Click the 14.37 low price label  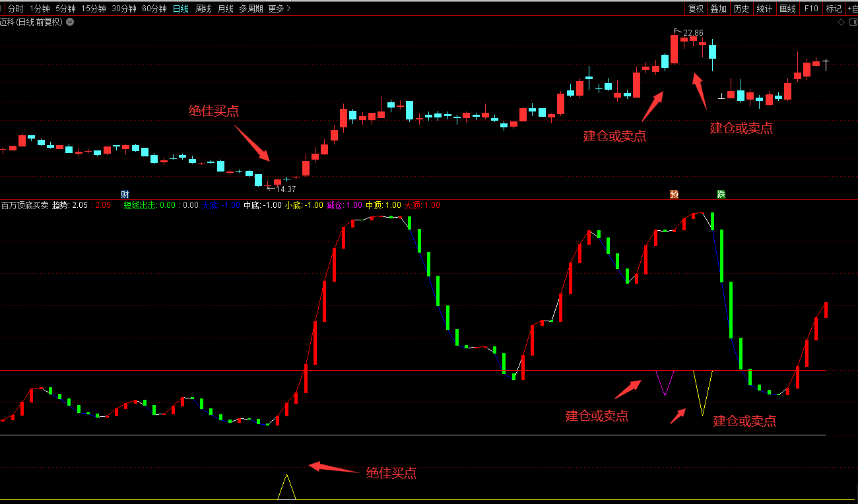pyautogui.click(x=286, y=189)
